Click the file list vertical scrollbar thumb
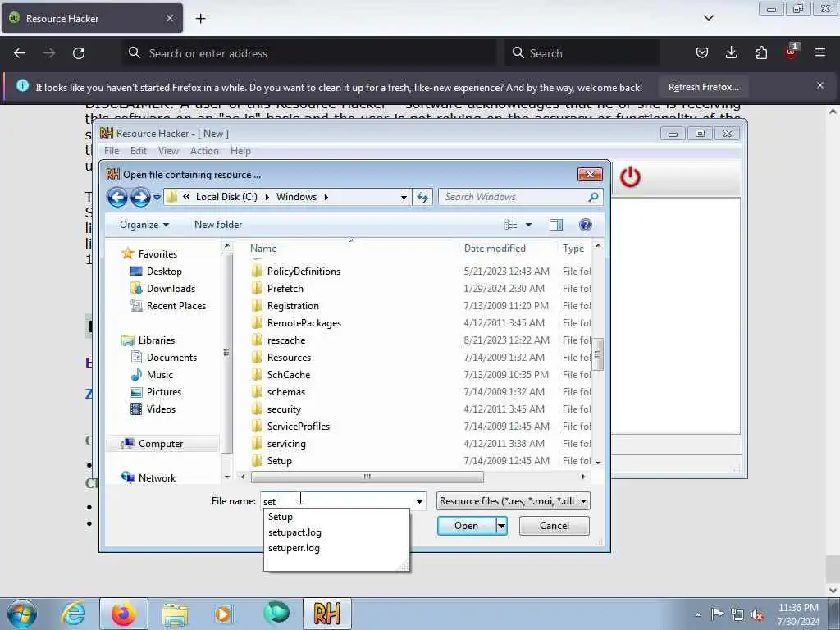 click(597, 354)
